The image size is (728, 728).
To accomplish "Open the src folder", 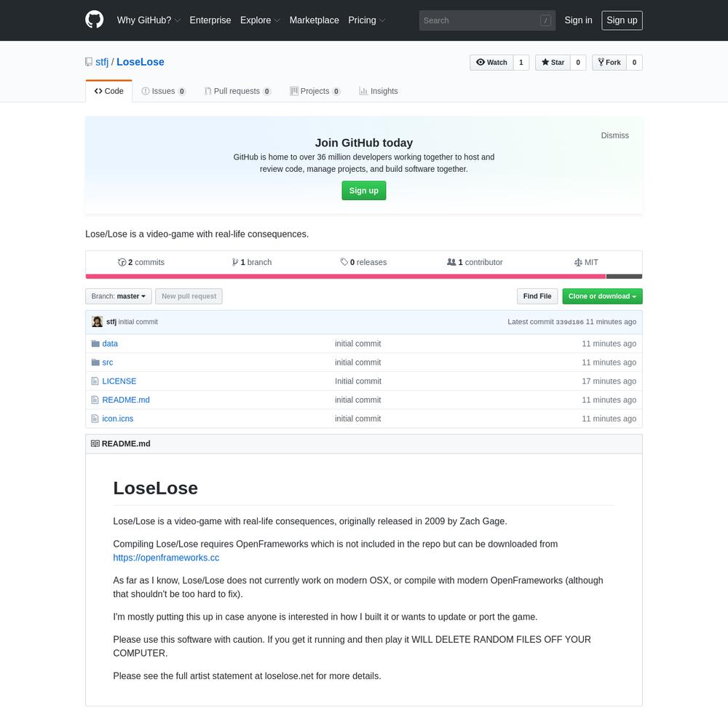I will pyautogui.click(x=107, y=362).
